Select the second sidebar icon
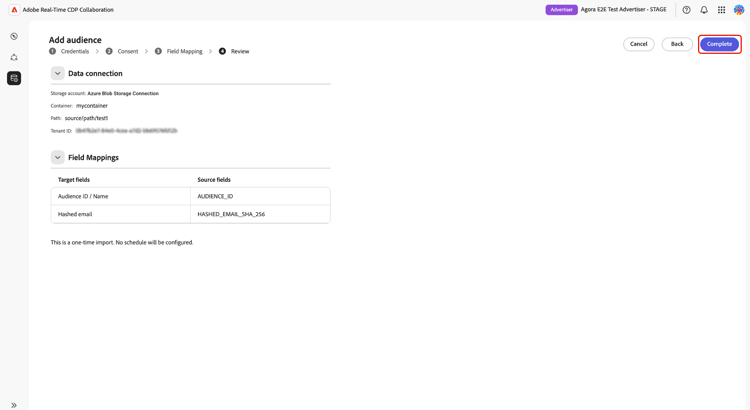The width and height of the screenshot is (750, 410). pyautogui.click(x=14, y=57)
